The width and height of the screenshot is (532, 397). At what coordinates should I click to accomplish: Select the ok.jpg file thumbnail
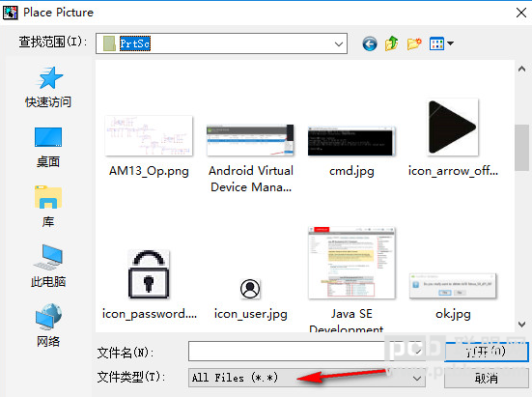[x=453, y=297]
